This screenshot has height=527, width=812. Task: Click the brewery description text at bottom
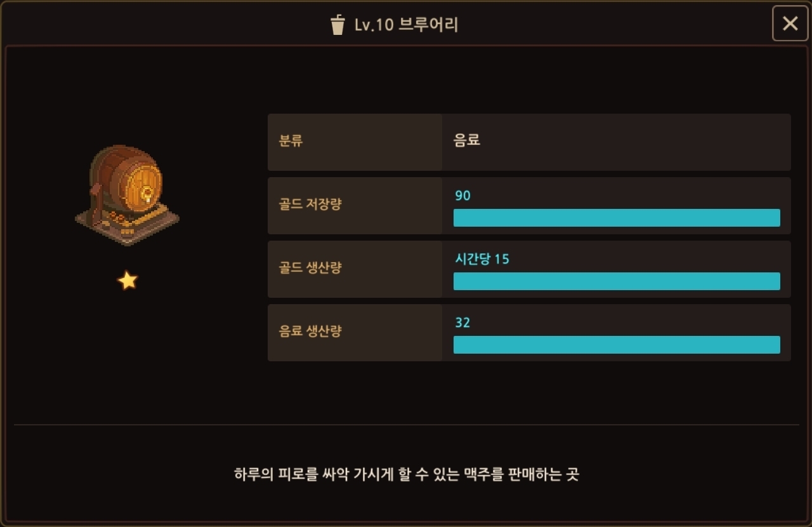coord(406,474)
